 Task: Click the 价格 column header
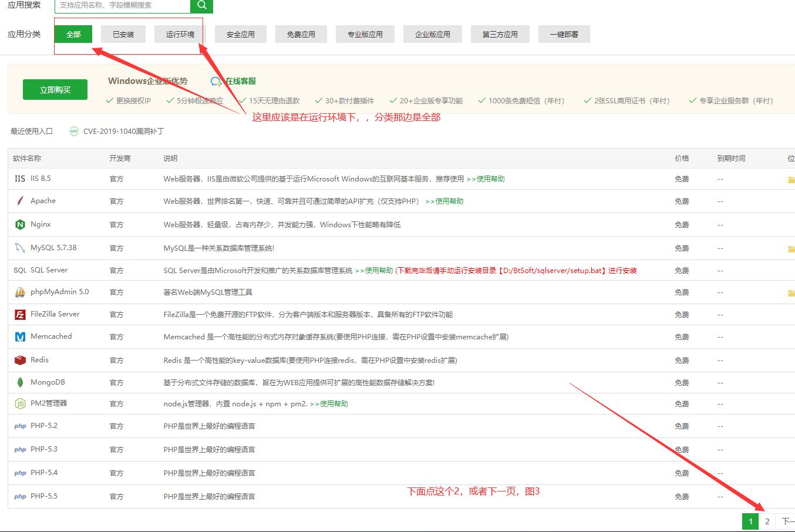point(682,159)
